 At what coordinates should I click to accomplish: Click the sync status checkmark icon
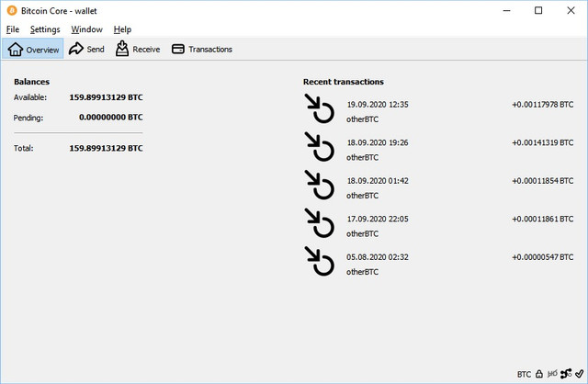point(580,374)
